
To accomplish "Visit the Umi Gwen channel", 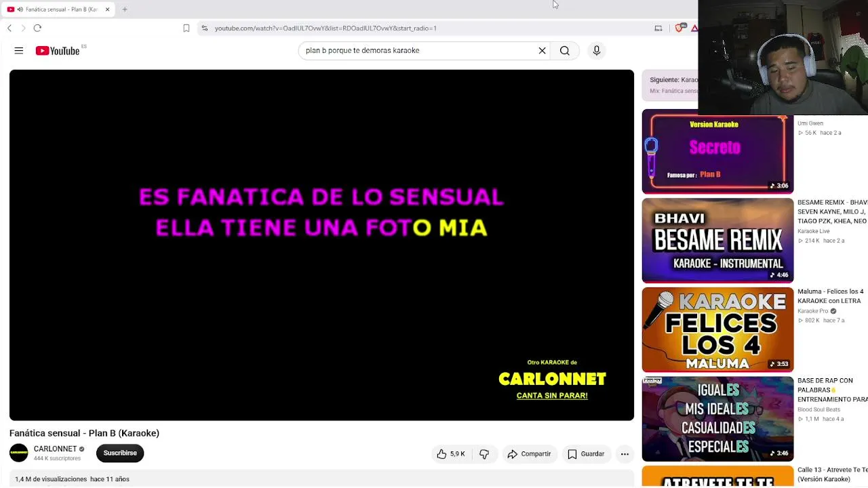I will tap(810, 123).
